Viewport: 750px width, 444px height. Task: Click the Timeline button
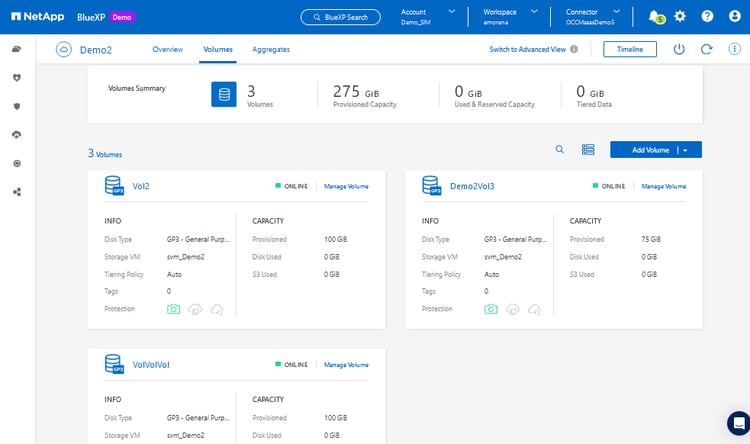coord(630,49)
